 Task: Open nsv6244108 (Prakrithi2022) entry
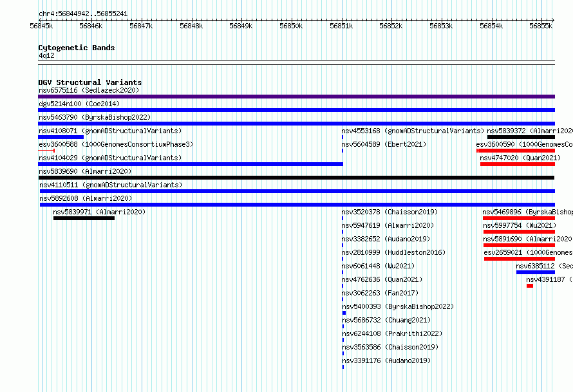tap(392, 333)
